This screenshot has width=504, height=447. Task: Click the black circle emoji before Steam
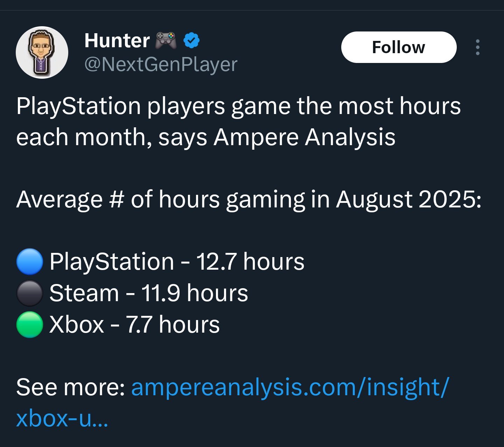[x=30, y=293]
